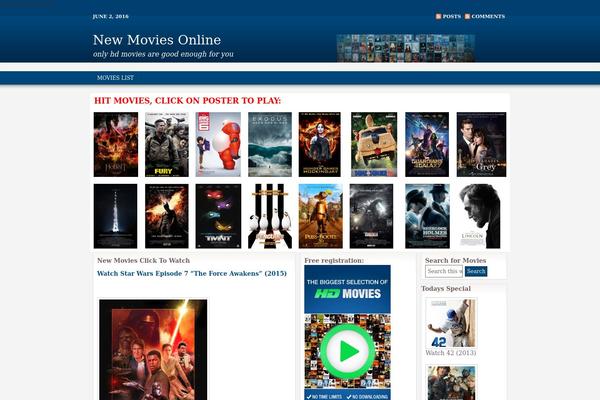Open the MOVIES LIST menu item

115,78
